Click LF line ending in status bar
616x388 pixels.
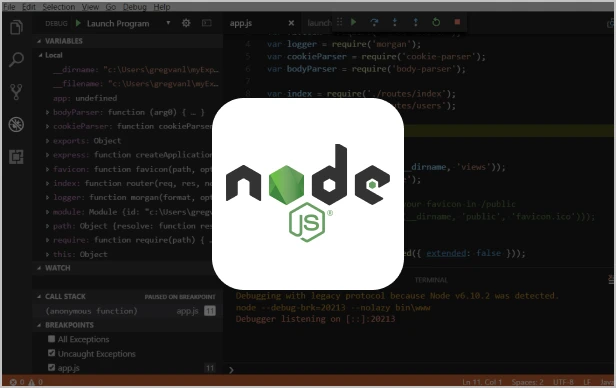coord(587,382)
